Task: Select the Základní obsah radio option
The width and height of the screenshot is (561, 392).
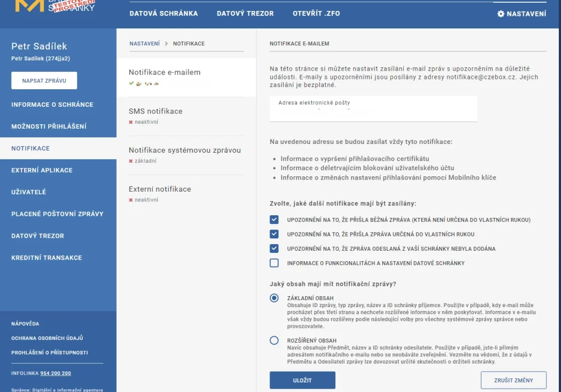Action: pyautogui.click(x=274, y=298)
